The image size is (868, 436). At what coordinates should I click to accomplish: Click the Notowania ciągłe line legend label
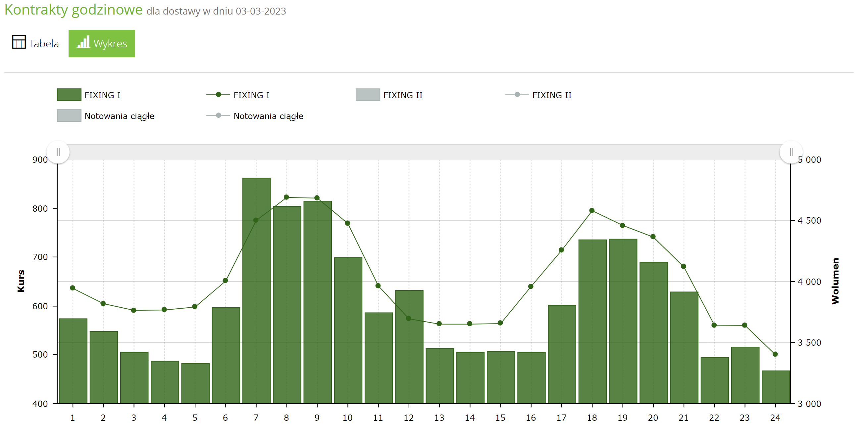tap(268, 116)
